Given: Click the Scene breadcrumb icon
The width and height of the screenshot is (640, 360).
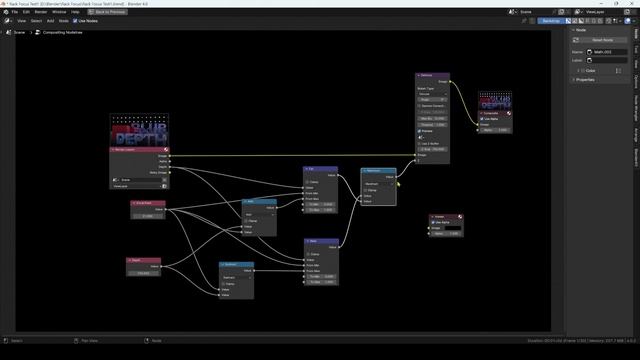Looking at the screenshot, I should coord(9,32).
